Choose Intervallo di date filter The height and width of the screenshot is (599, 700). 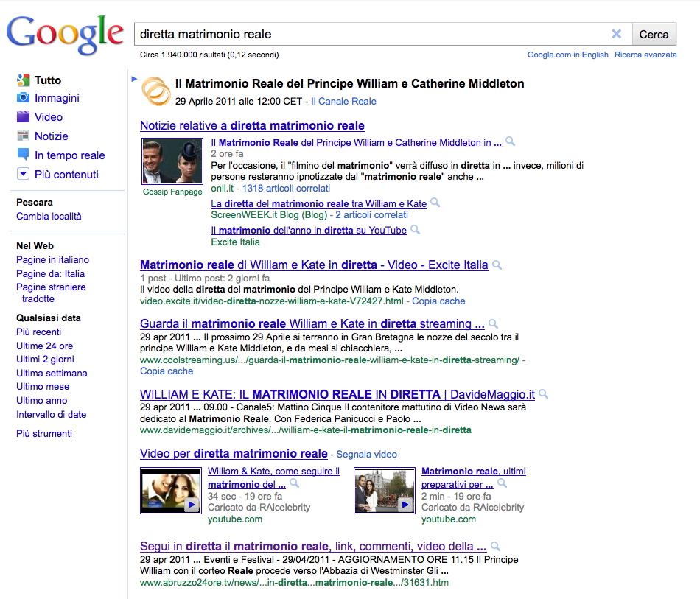click(x=52, y=415)
